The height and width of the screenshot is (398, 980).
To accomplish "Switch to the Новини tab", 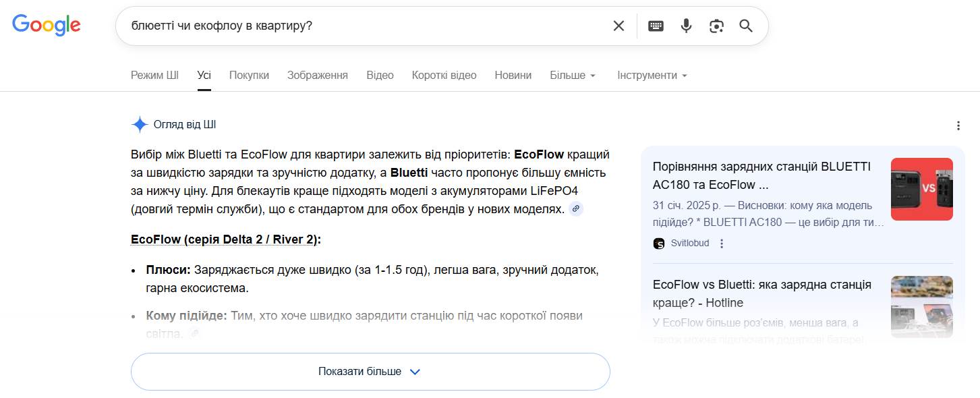I will click(x=513, y=75).
